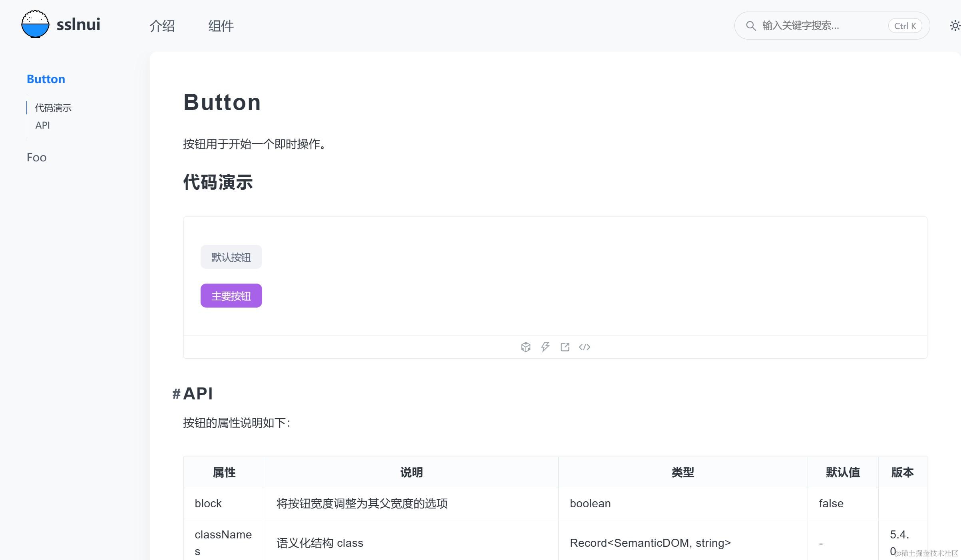Toggle the sun theme switch icon
This screenshot has width=961, height=560.
955,26
